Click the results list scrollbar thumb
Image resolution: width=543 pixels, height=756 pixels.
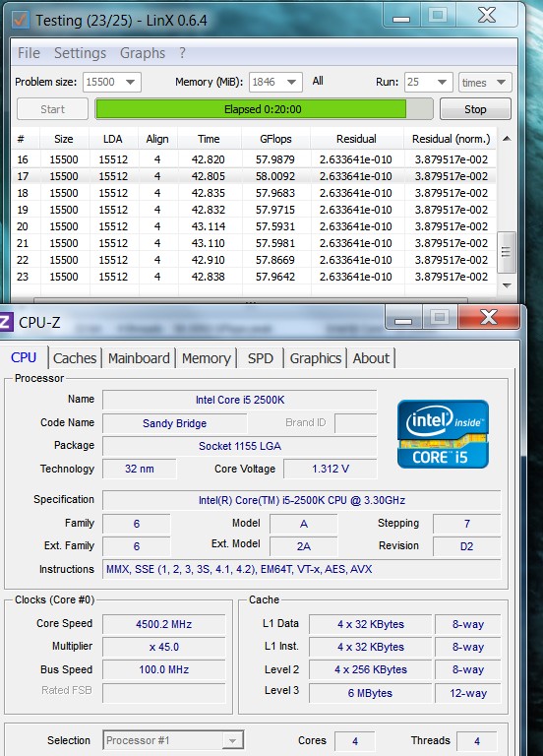[x=507, y=252]
